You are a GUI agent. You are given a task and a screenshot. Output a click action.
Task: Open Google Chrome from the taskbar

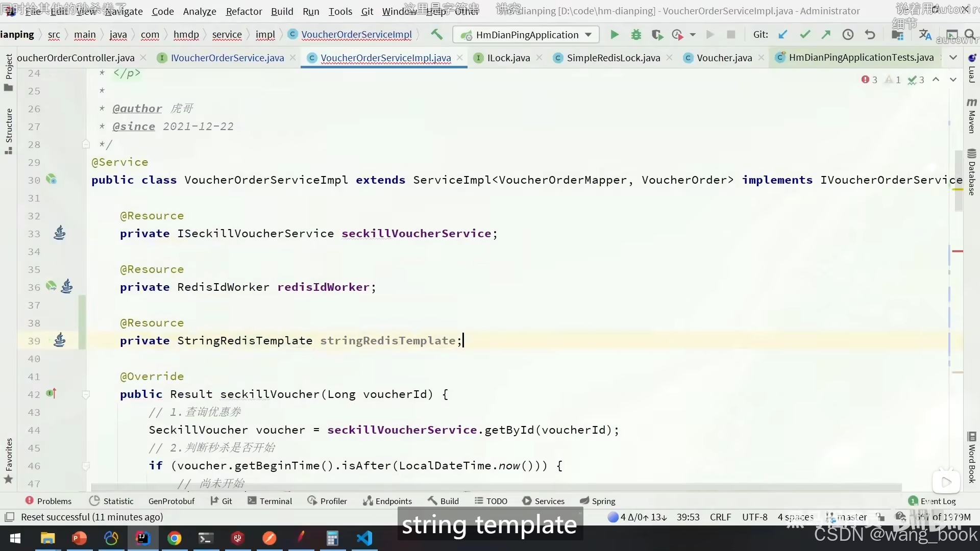(175, 538)
